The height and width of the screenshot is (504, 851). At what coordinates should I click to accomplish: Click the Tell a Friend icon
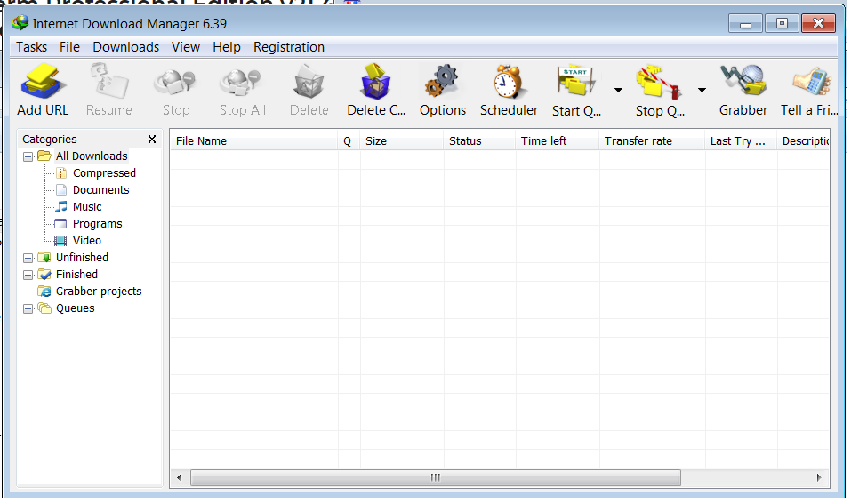coord(809,84)
